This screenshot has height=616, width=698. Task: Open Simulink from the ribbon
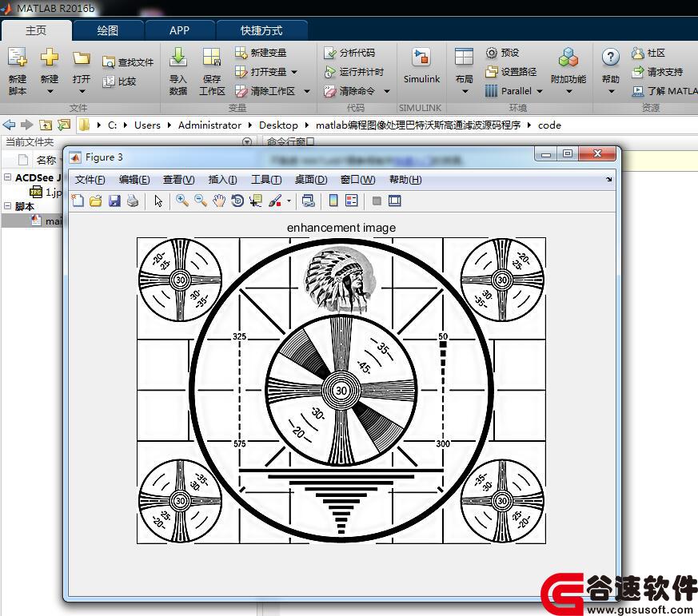(421, 66)
